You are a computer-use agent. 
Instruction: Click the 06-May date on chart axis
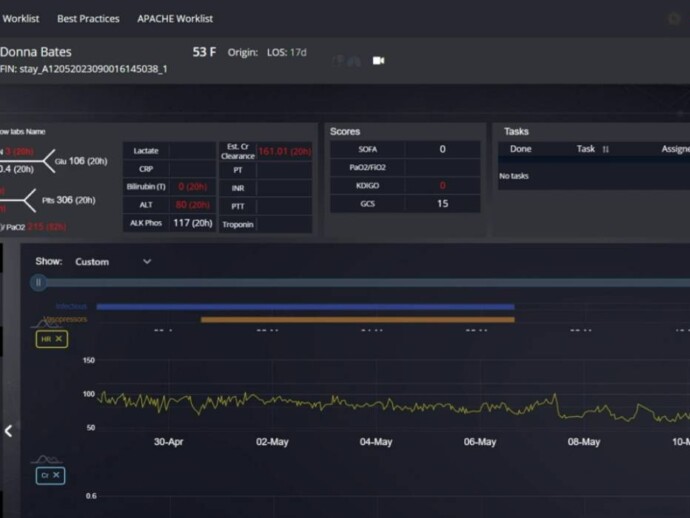[480, 442]
